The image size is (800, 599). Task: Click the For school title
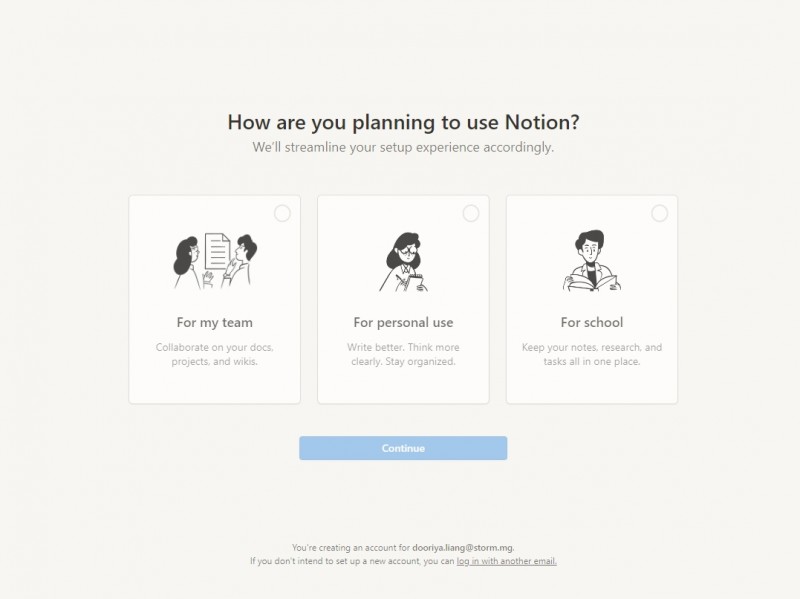click(592, 322)
